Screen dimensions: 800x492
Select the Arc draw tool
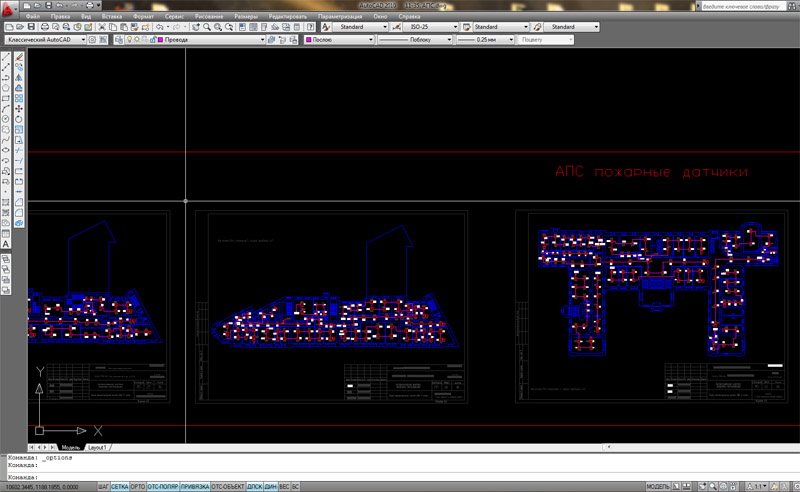pos(6,109)
